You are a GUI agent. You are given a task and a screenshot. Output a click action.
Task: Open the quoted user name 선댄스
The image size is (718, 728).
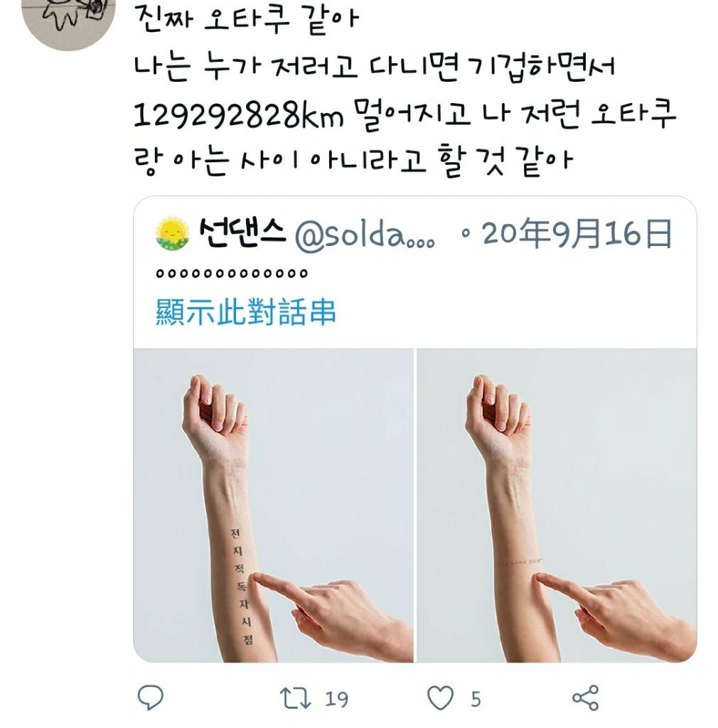(x=242, y=232)
